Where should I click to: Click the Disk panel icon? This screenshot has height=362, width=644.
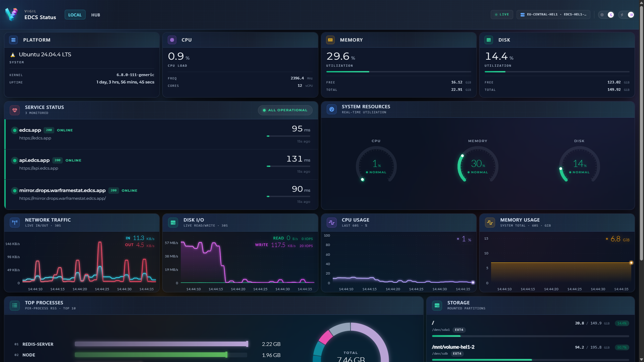(x=489, y=40)
